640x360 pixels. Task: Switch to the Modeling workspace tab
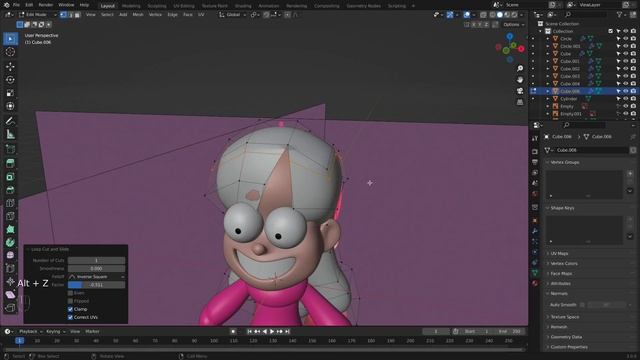[x=131, y=6]
